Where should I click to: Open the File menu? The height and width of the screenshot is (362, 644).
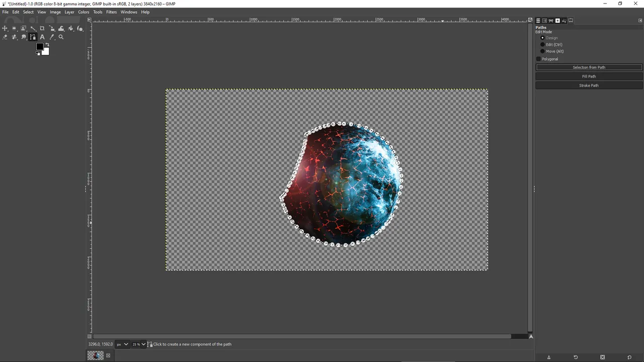[x=5, y=12]
